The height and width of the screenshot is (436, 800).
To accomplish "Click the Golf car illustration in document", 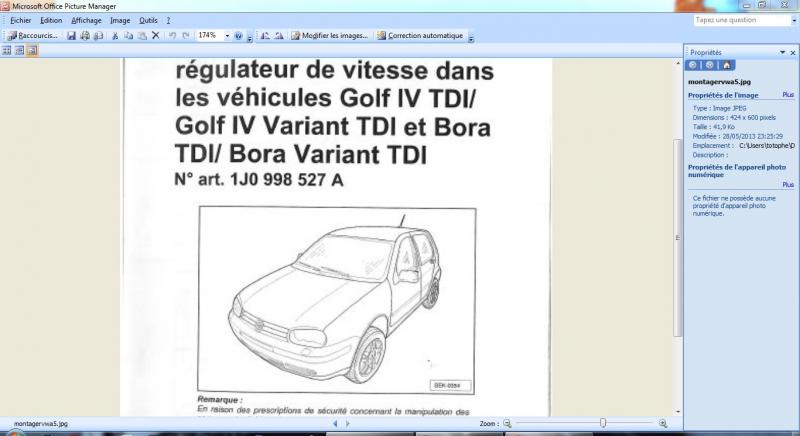I will tap(337, 300).
